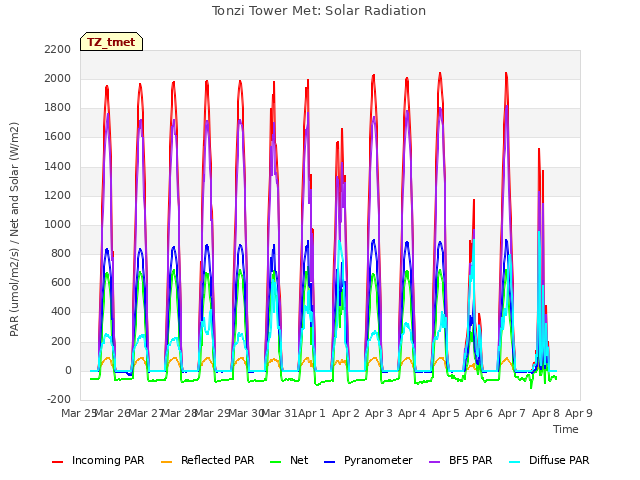Click the Apr 3 x-axis date label
The image size is (640, 480).
pyautogui.click(x=379, y=413)
